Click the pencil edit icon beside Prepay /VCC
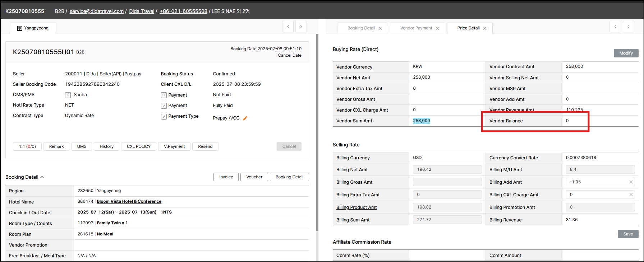 pos(245,118)
